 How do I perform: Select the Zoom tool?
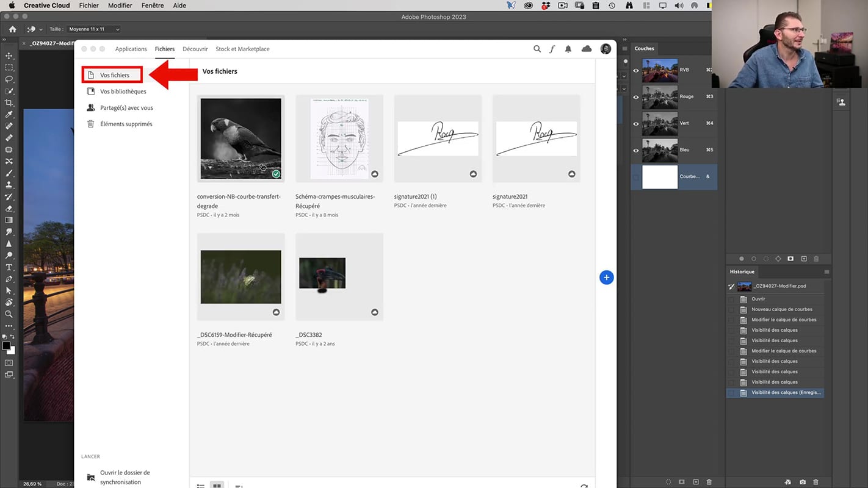point(9,314)
